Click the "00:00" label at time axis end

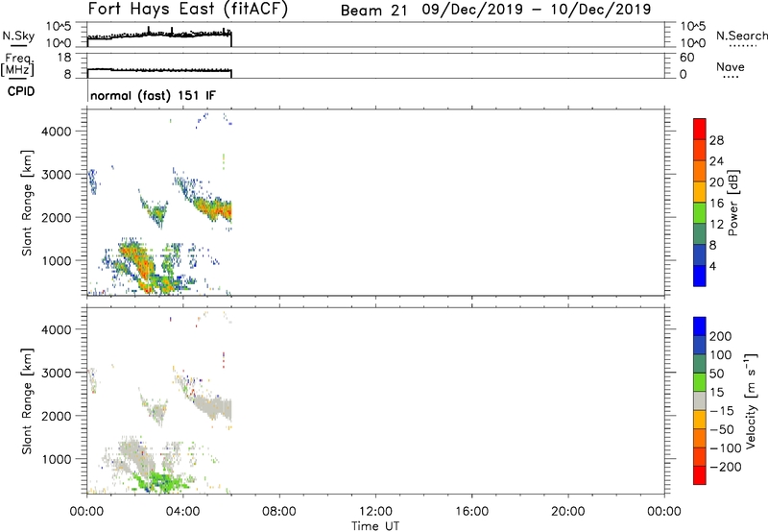coord(664,512)
